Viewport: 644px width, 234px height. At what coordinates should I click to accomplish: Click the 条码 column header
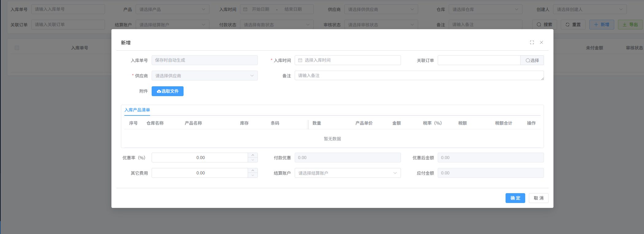click(275, 123)
